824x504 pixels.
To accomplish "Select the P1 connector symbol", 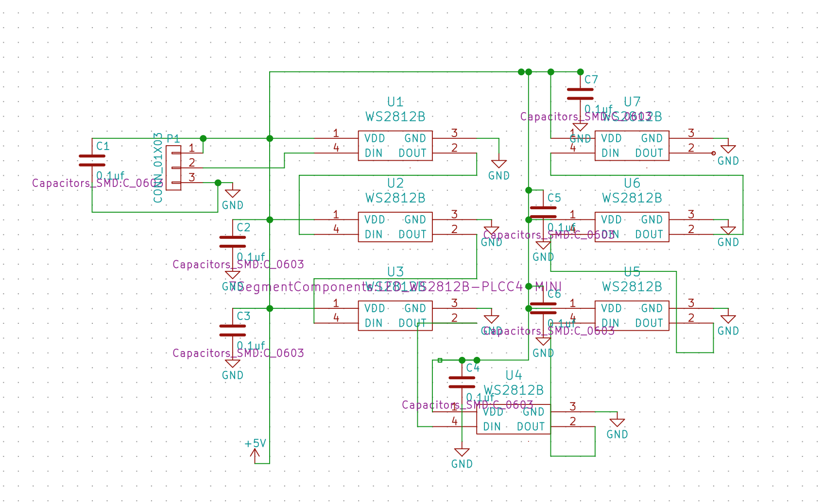I will 173,168.
